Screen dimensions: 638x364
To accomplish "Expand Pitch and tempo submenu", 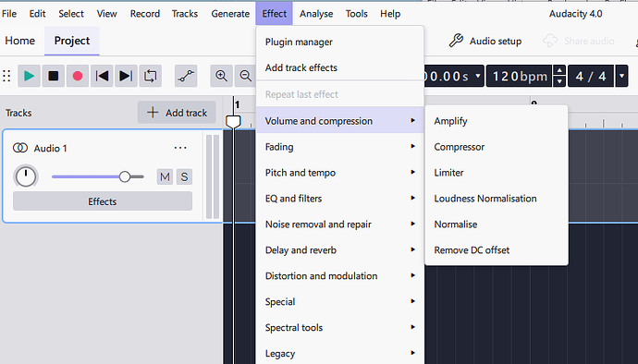I will [x=339, y=173].
